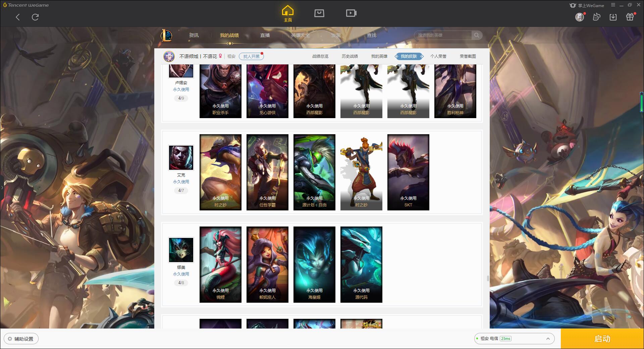Open the 海皇姬 skin card
The height and width of the screenshot is (349, 644).
pyautogui.click(x=314, y=265)
